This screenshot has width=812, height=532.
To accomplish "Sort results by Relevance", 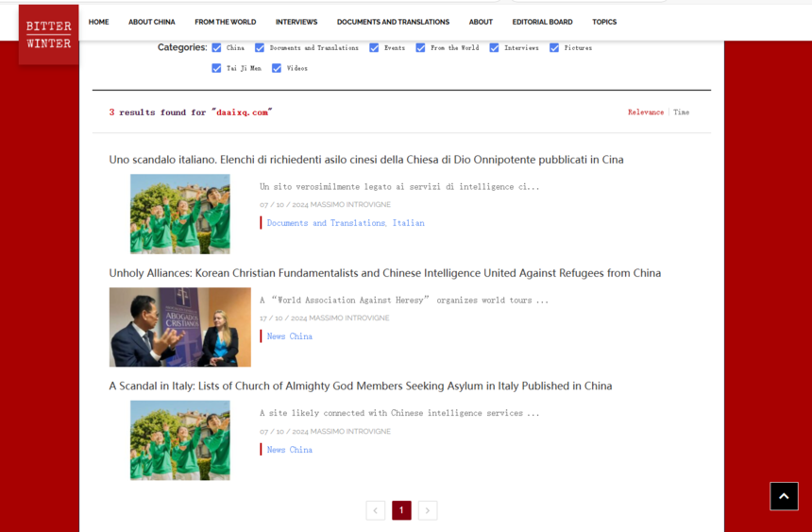I will pos(645,112).
